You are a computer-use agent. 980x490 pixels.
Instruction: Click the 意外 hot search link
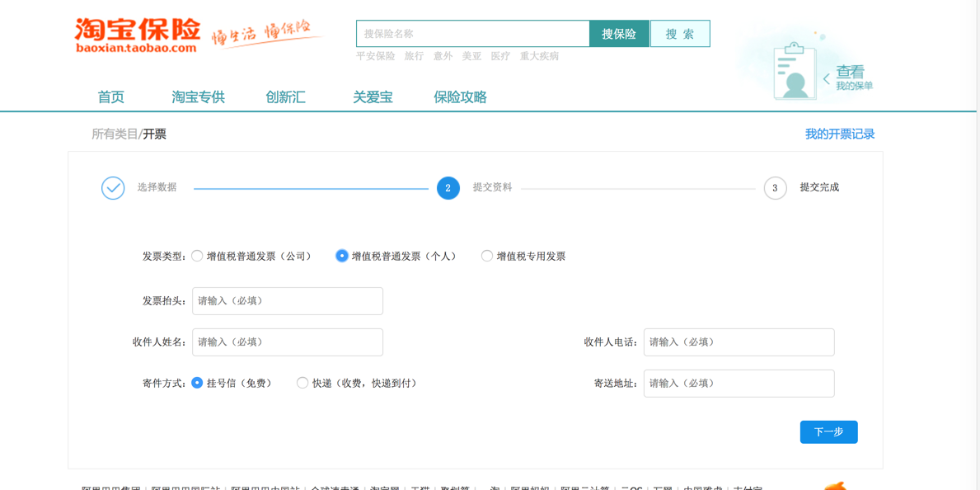(x=443, y=56)
